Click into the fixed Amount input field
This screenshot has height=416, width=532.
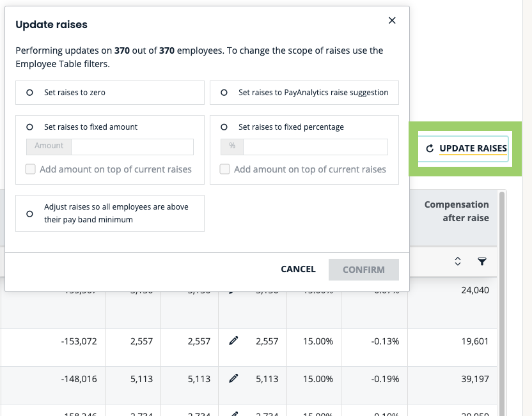point(132,146)
